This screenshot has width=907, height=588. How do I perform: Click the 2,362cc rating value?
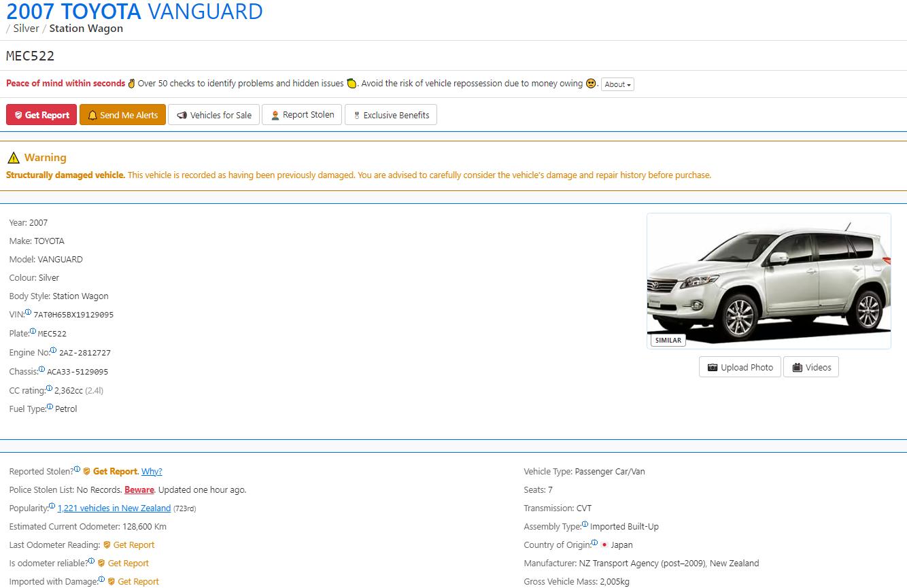[x=69, y=391]
